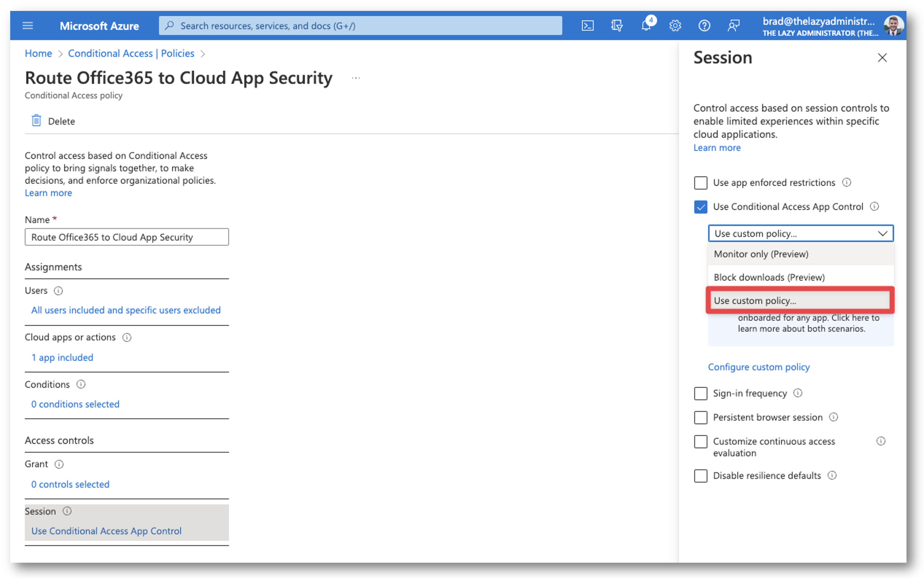Image resolution: width=924 pixels, height=578 pixels.
Task: Check Customize continuous access evaluation
Action: [x=700, y=442]
